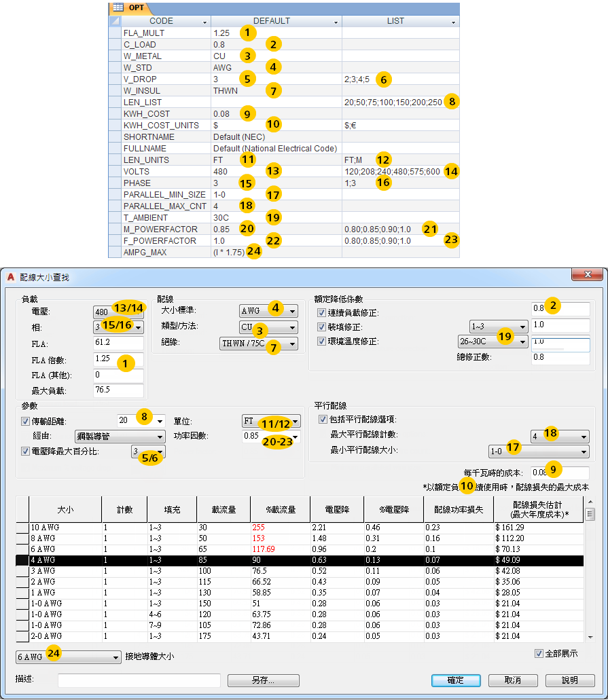Image resolution: width=608 pixels, height=700 pixels.
Task: Open the OPT table tab
Action: click(x=130, y=7)
